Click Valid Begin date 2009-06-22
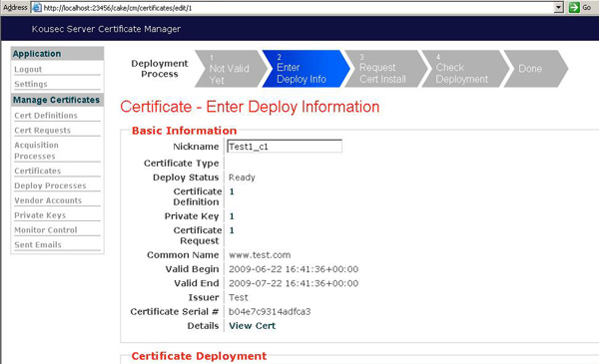 [294, 269]
